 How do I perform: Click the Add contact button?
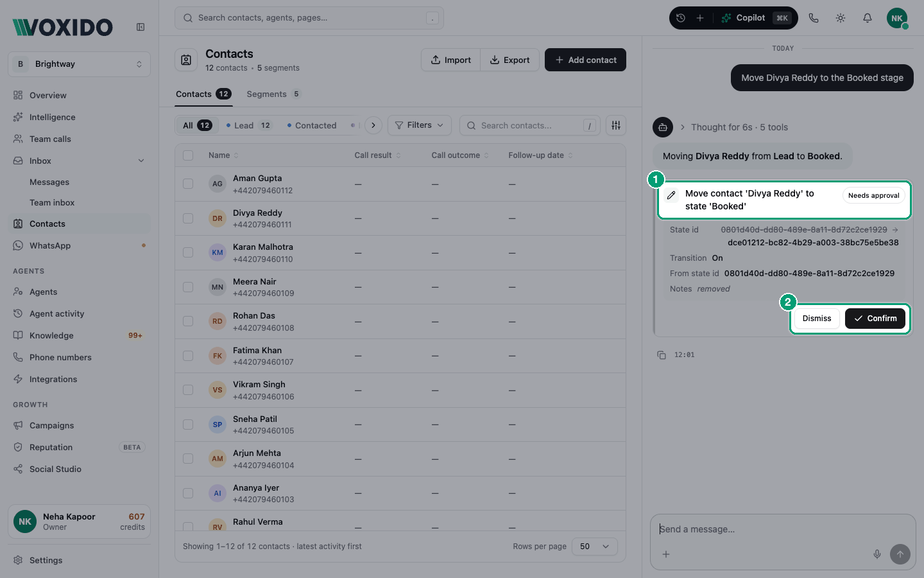(x=585, y=60)
